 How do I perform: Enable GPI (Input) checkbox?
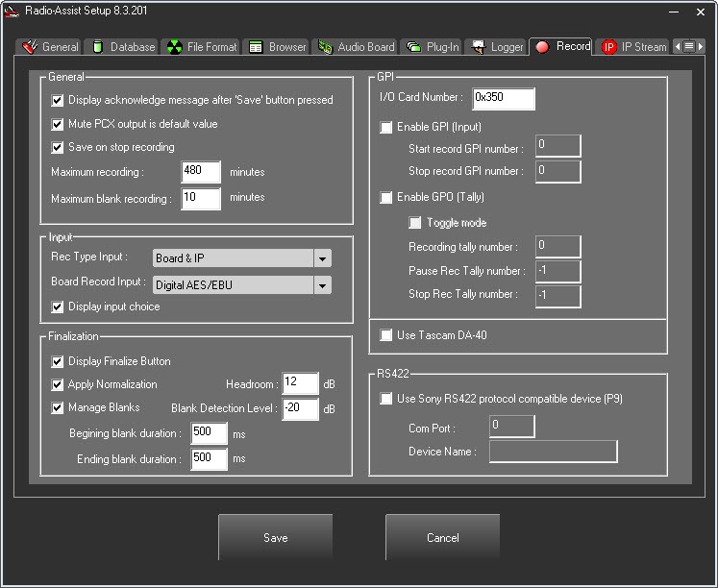coord(386,127)
